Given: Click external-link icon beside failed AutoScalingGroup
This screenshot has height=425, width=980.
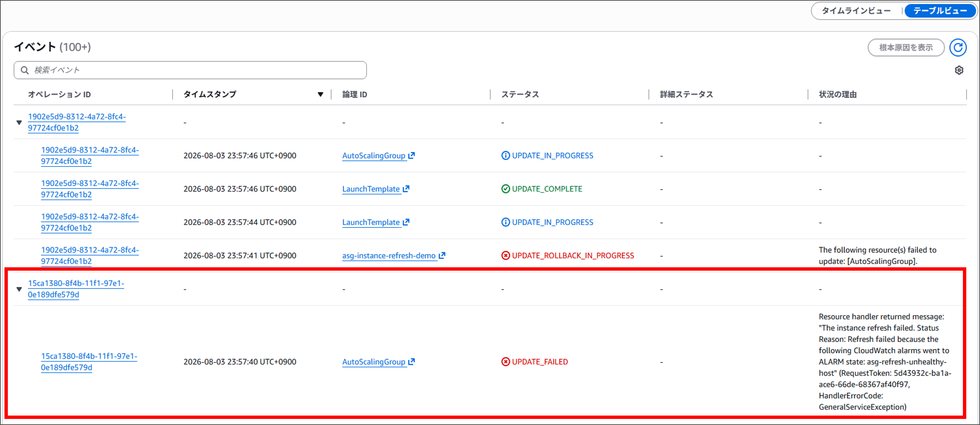Looking at the screenshot, I should (x=411, y=362).
